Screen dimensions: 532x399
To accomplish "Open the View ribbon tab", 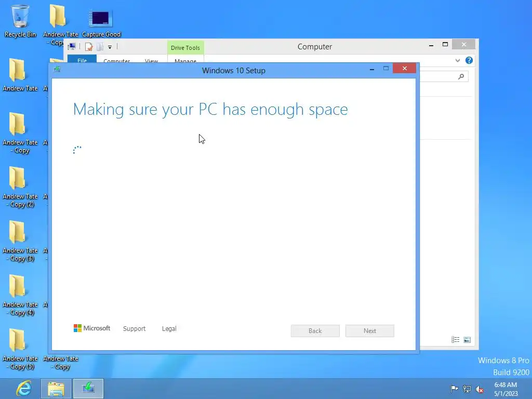I will point(151,61).
